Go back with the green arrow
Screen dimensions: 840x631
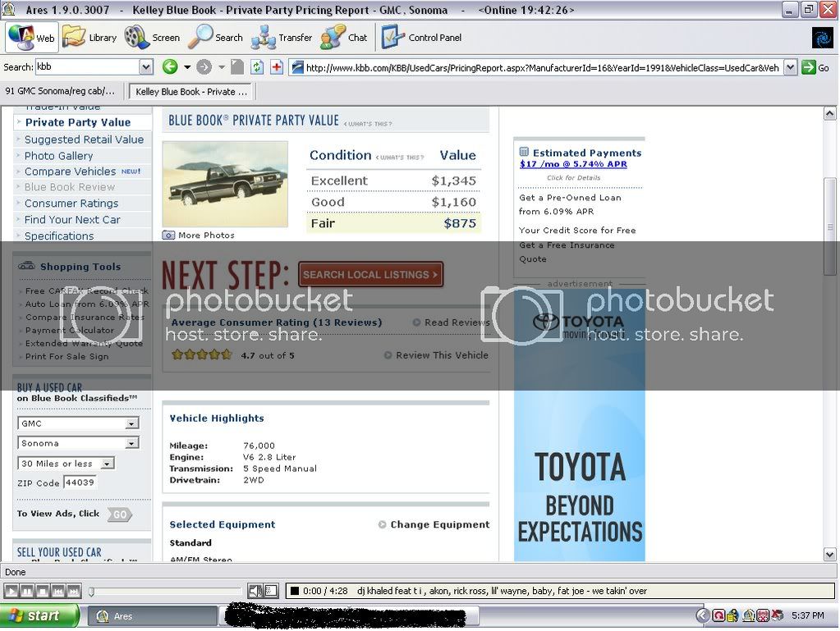pos(170,67)
